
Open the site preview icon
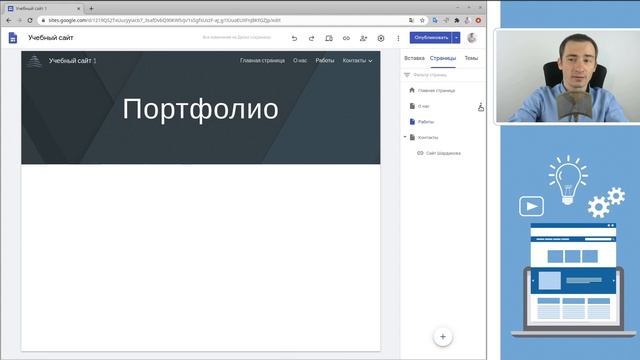[x=329, y=38]
